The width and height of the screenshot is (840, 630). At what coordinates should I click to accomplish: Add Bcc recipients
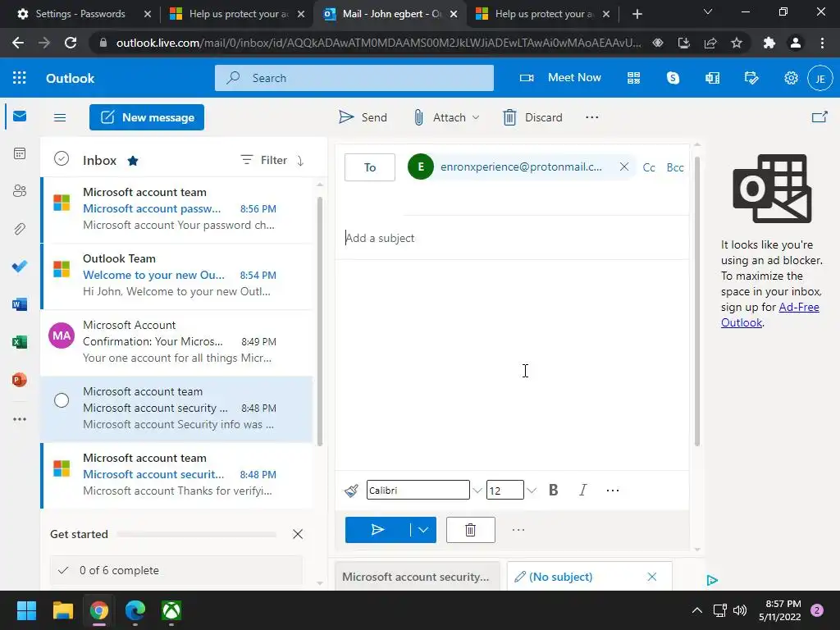point(675,167)
